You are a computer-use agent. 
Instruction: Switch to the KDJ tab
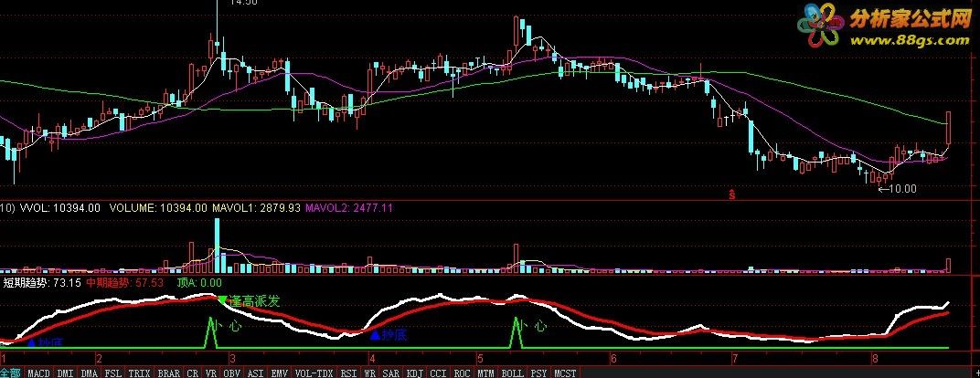coord(415,373)
